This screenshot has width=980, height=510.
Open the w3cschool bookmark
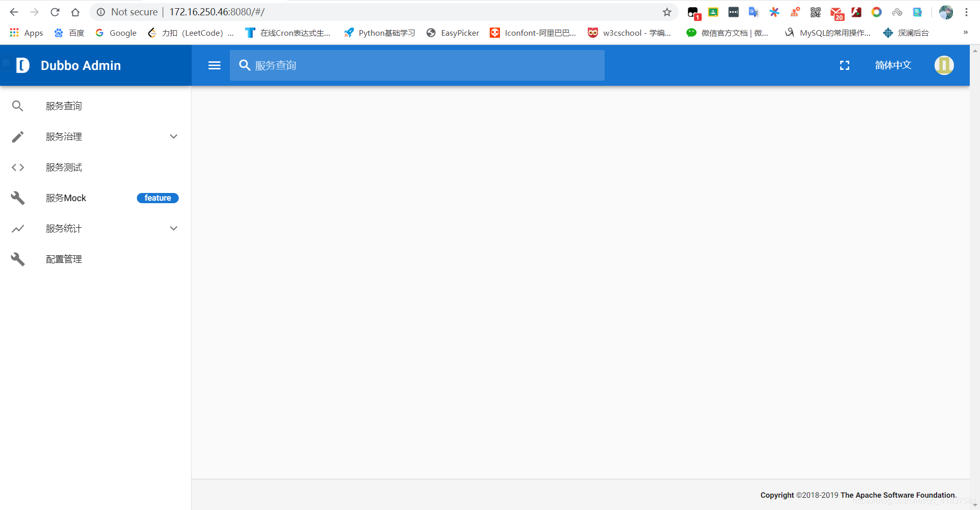tap(630, 33)
